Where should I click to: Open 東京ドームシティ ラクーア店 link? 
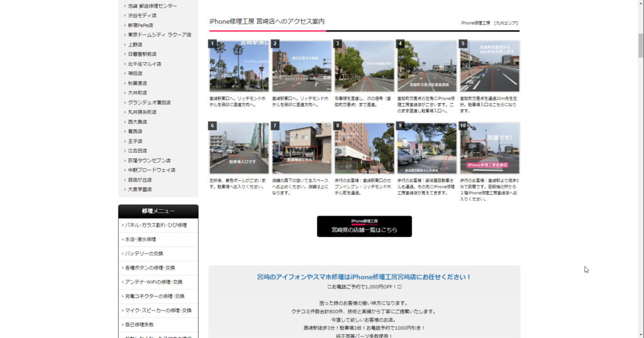pos(159,35)
